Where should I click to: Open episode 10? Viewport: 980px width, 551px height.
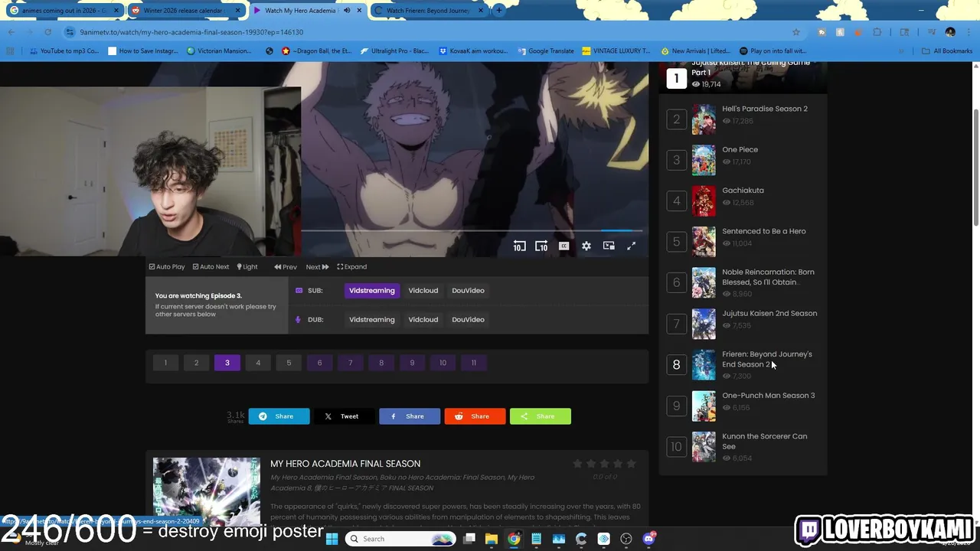(x=443, y=363)
